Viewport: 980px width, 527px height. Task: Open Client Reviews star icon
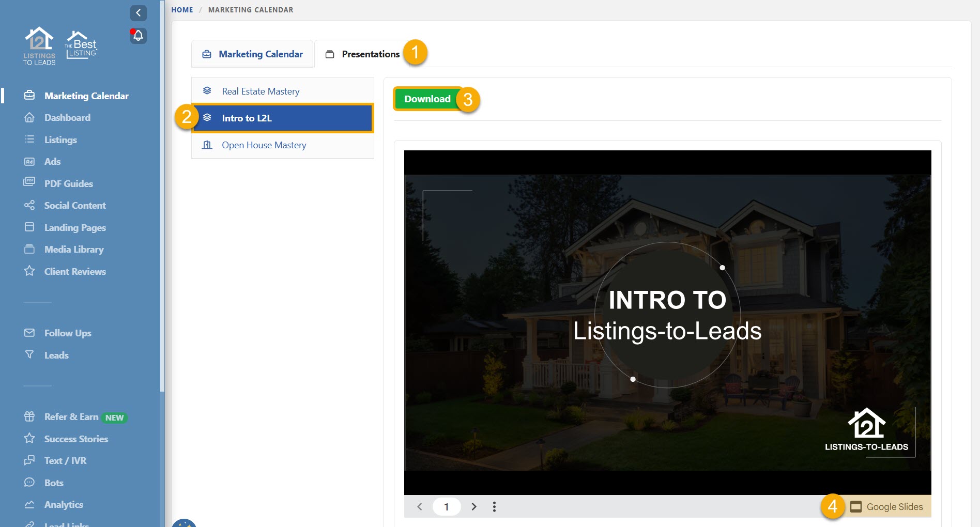[x=29, y=271]
